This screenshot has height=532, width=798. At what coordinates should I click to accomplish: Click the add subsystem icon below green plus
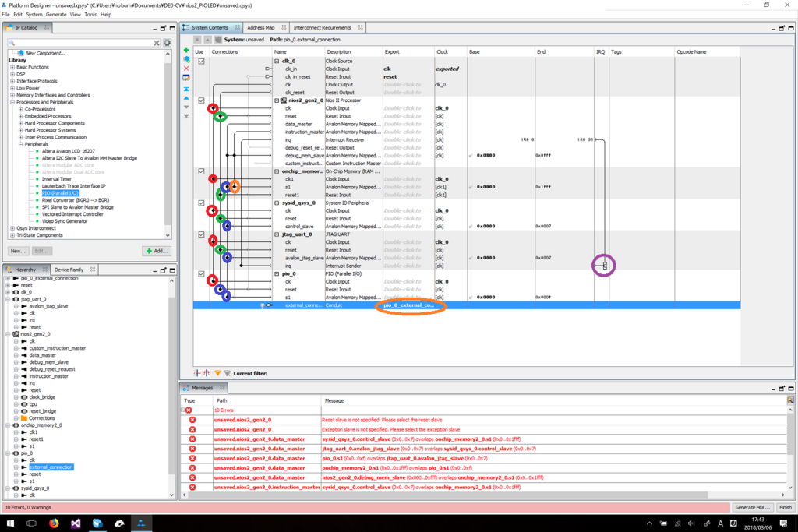coord(186,59)
